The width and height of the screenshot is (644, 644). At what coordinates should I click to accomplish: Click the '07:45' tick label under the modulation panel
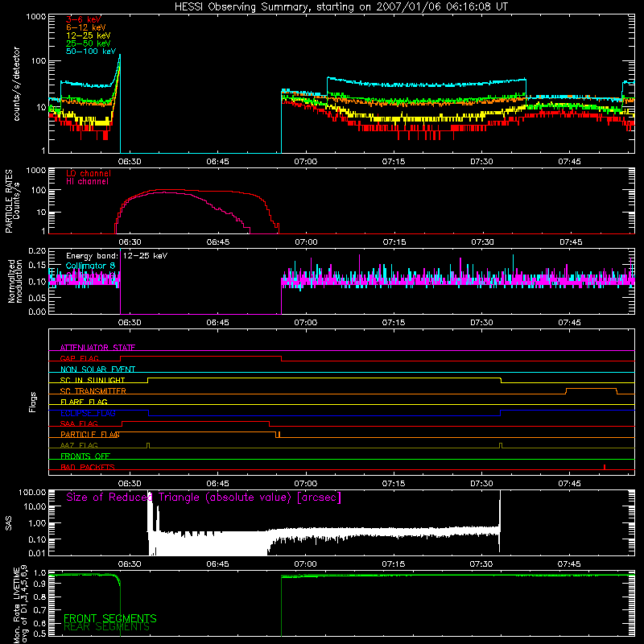click(569, 323)
